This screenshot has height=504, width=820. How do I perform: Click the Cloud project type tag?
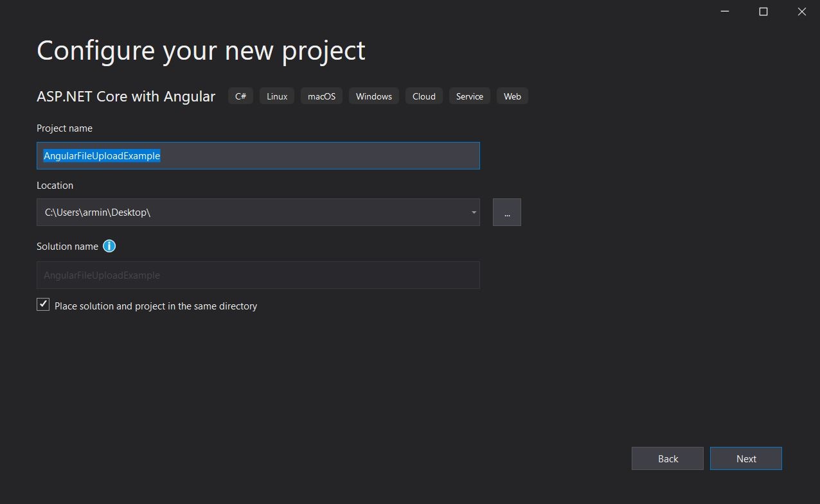(423, 96)
